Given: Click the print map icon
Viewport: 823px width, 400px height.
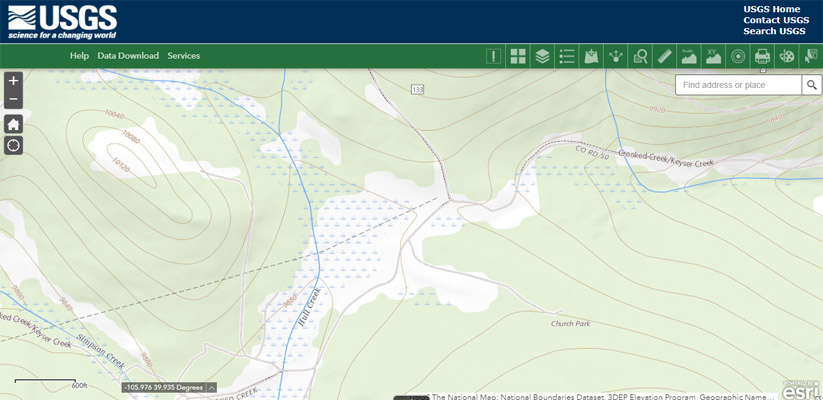Looking at the screenshot, I should pyautogui.click(x=762, y=56).
